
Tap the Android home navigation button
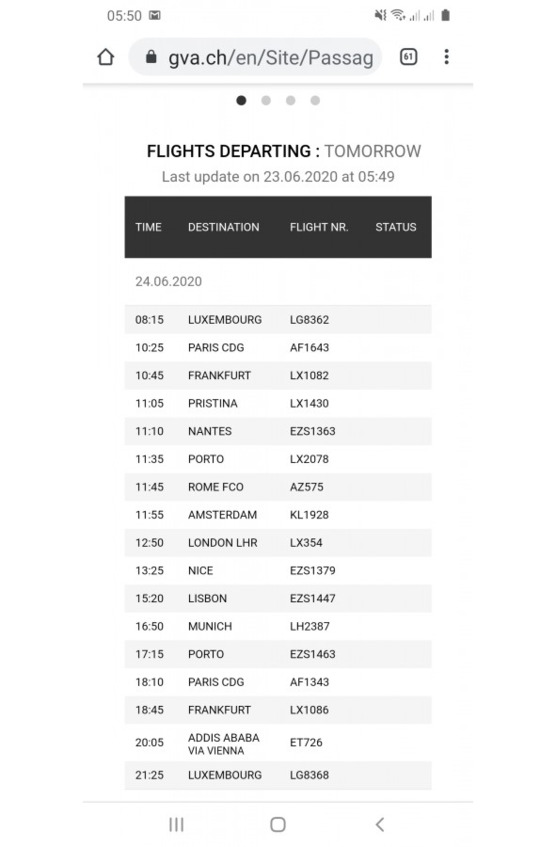pos(278,824)
